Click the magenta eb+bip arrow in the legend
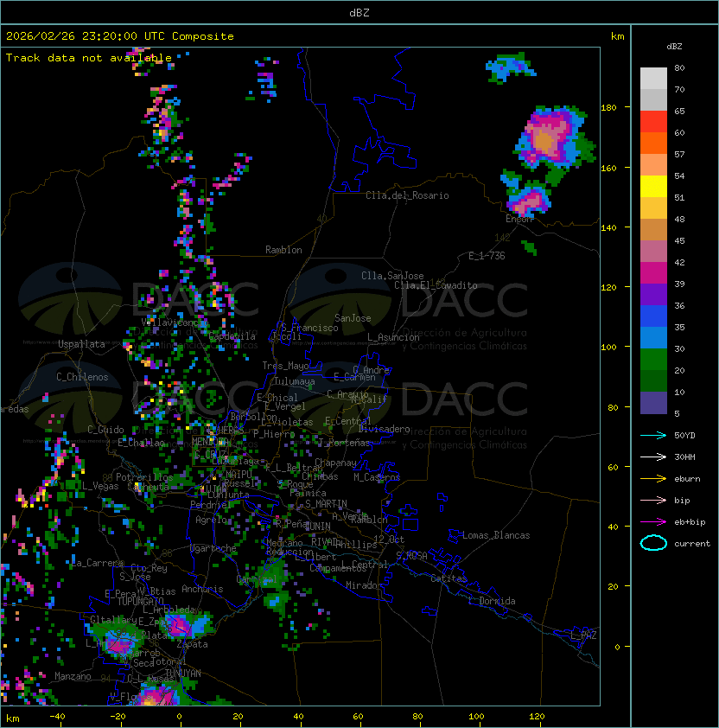The width and height of the screenshot is (719, 728). (653, 522)
